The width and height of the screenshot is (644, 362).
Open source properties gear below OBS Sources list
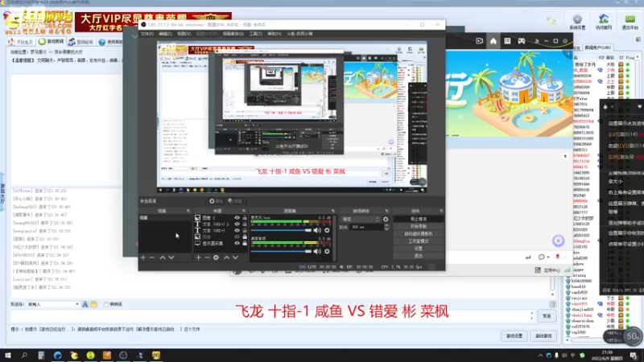tap(216, 257)
